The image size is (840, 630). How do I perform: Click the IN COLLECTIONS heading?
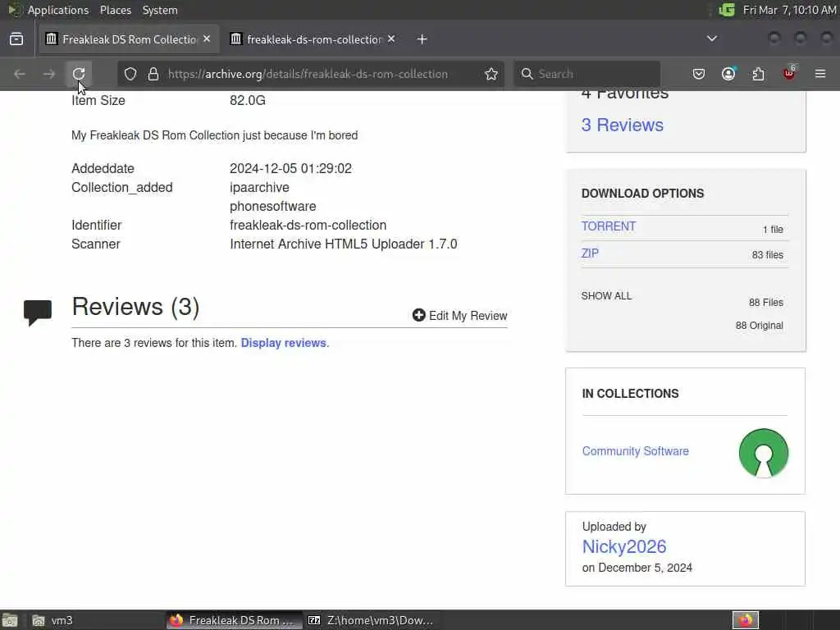[630, 393]
